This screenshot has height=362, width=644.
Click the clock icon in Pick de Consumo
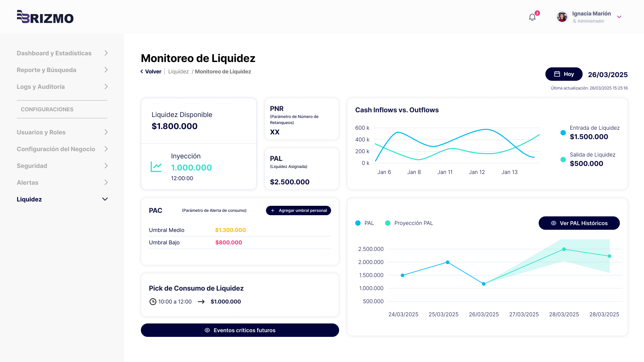click(x=153, y=302)
